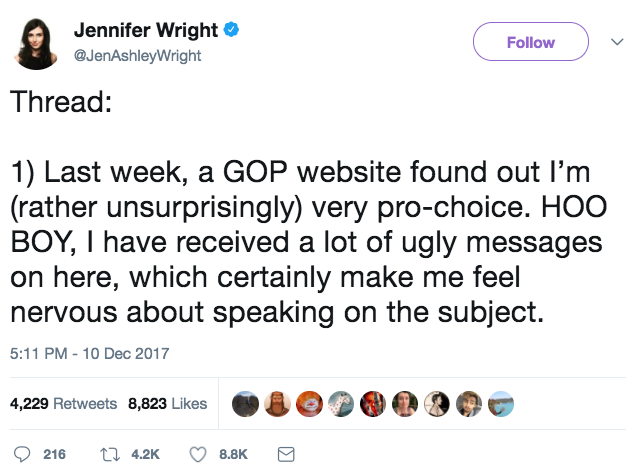Image resolution: width=639 pixels, height=473 pixels.
Task: Click the orange-red liker avatar
Action: click(x=308, y=404)
